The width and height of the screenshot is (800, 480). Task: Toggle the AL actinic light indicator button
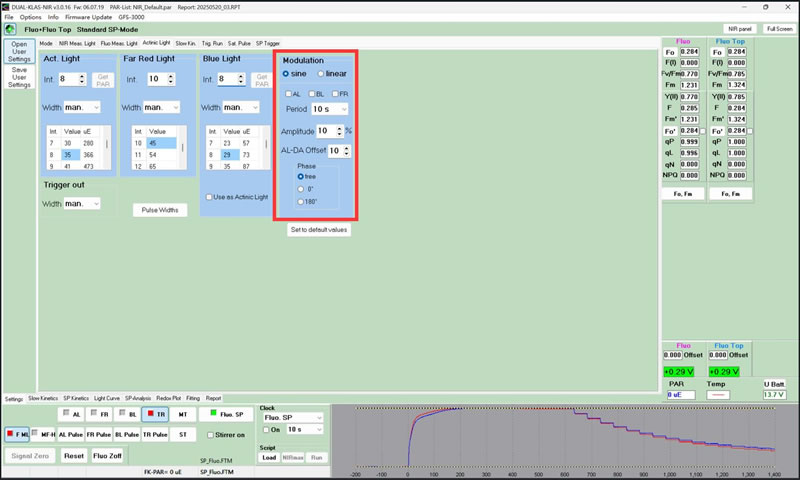71,414
